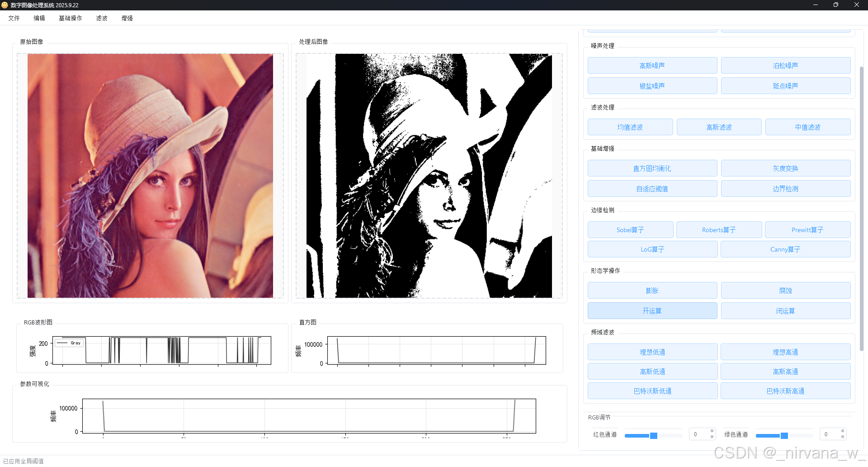This screenshot has height=467, width=868.
Task: Apply the 高斯低通 filter
Action: [x=652, y=372]
